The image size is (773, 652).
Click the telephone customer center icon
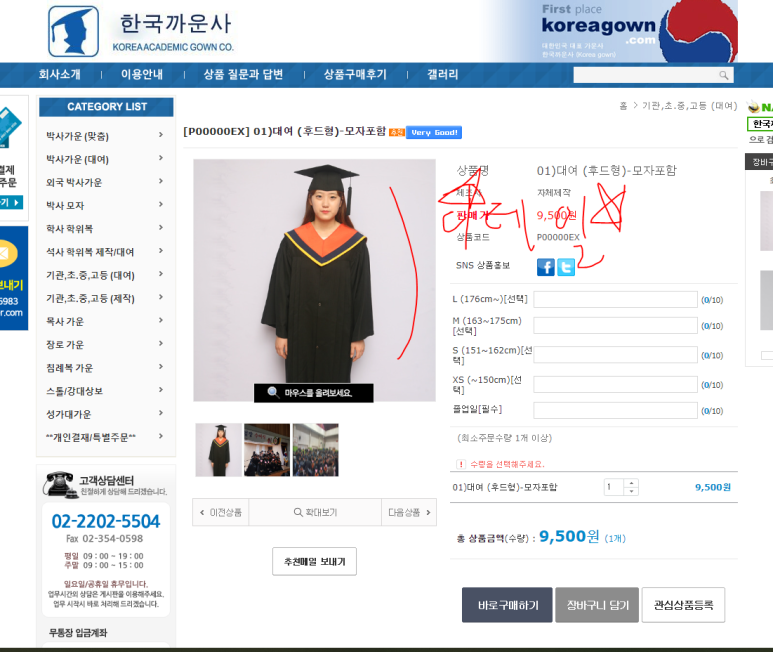(59, 484)
